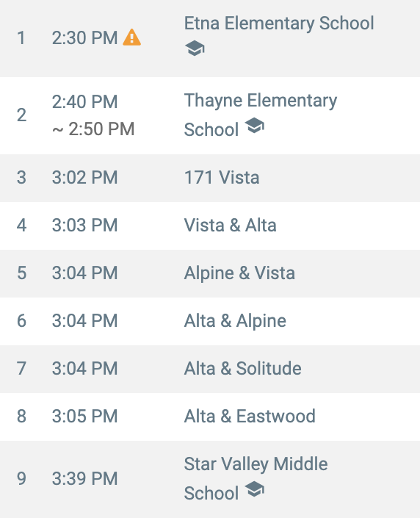Click the ~ 2:50 PM departure time
This screenshot has height=526, width=420.
tap(93, 129)
